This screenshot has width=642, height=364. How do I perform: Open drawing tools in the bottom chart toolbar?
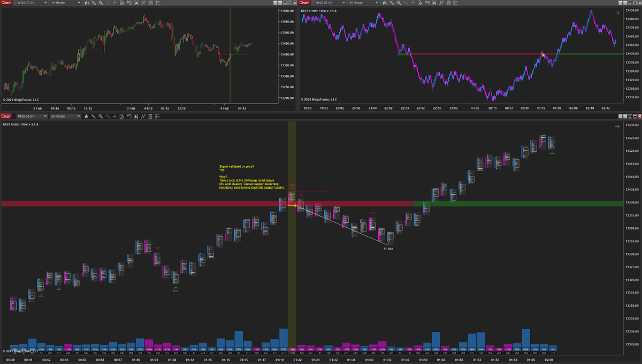(x=94, y=116)
